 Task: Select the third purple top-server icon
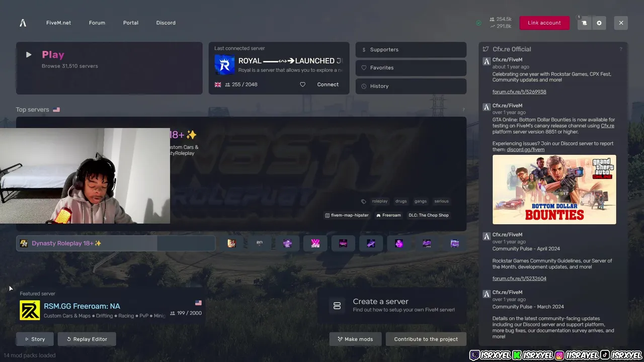[287, 243]
